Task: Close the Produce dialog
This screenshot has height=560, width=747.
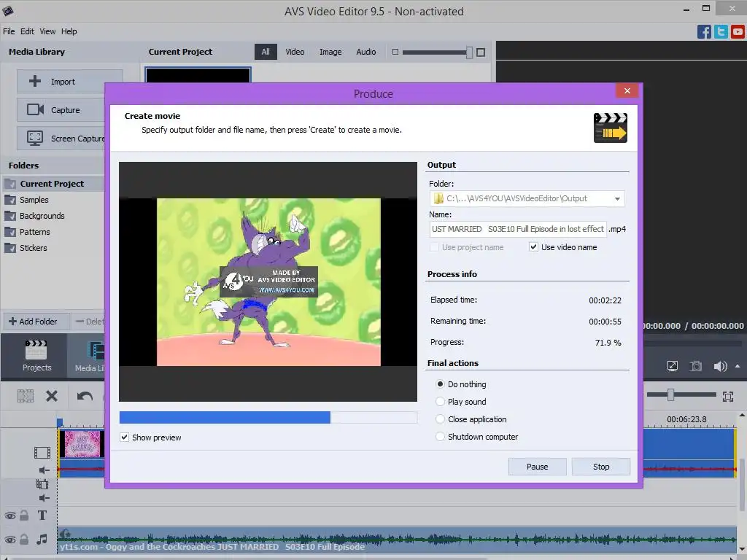Action: 627,90
